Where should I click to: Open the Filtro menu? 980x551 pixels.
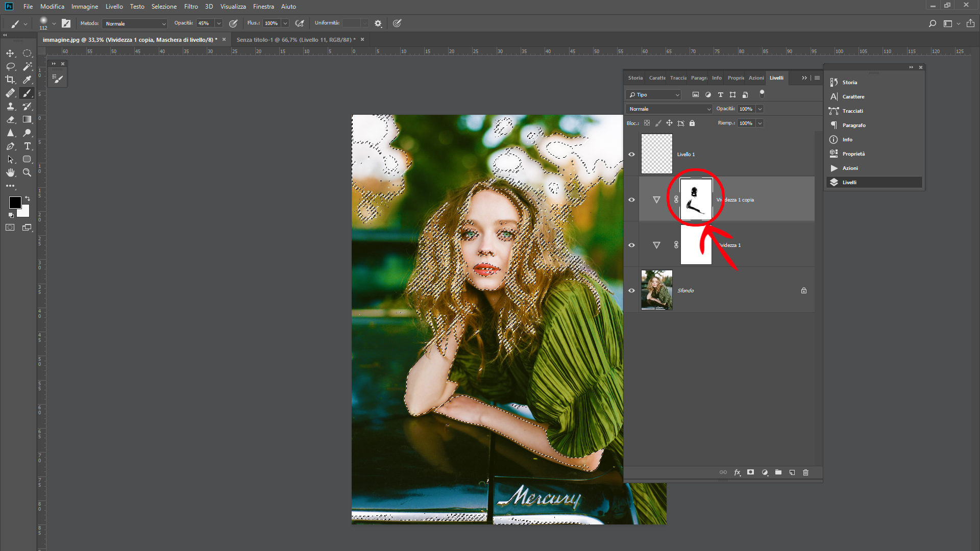[191, 7]
